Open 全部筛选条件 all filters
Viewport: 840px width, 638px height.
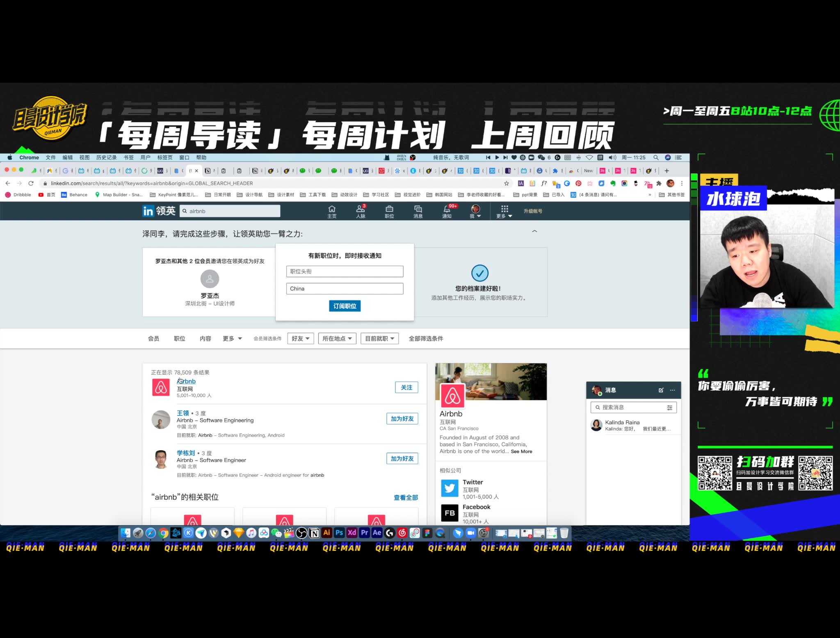[426, 339]
